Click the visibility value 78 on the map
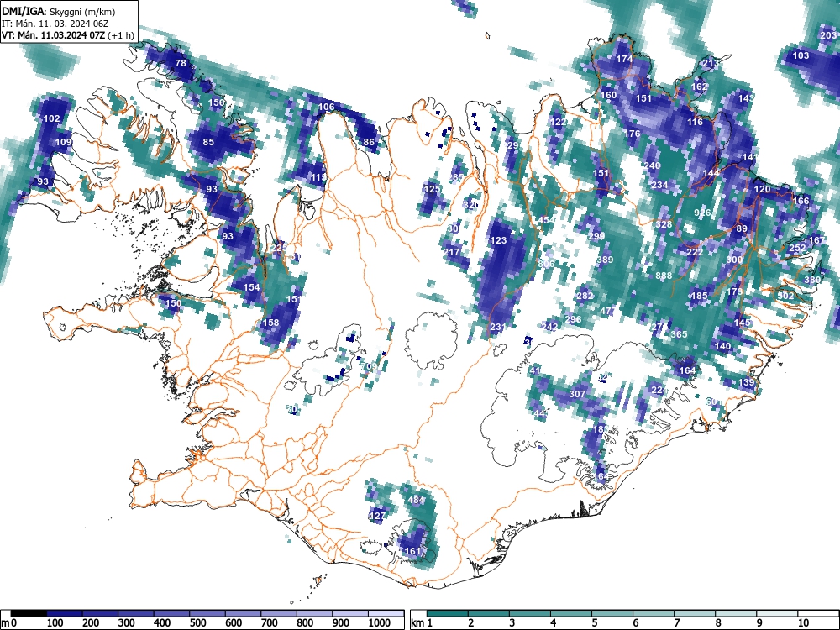The width and height of the screenshot is (840, 630). pos(181,63)
